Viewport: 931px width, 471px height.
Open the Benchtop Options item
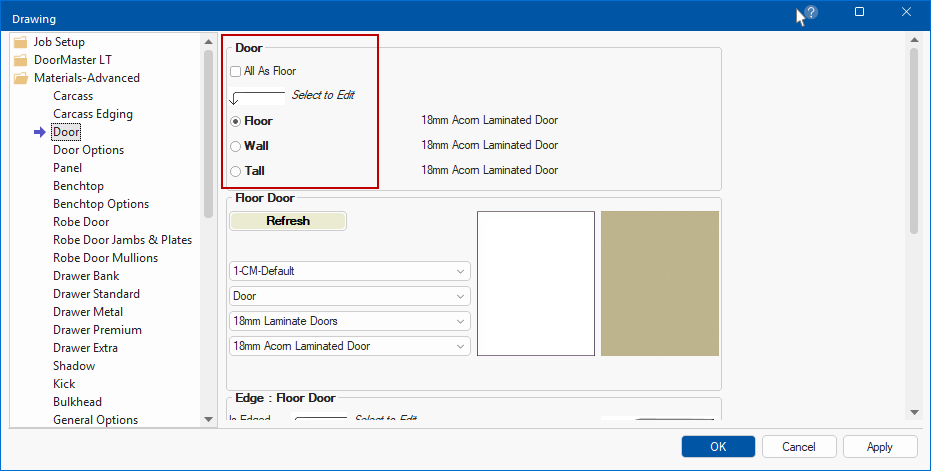click(x=101, y=204)
